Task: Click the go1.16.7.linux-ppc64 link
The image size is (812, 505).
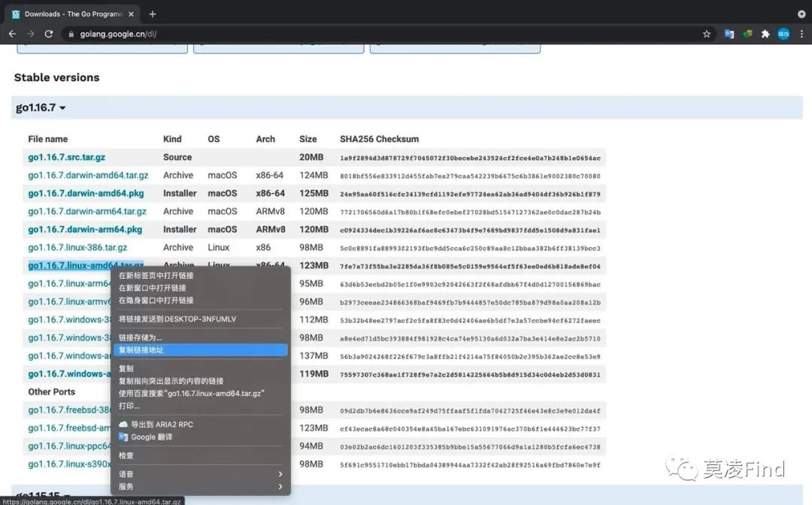Action: pyautogui.click(x=69, y=446)
